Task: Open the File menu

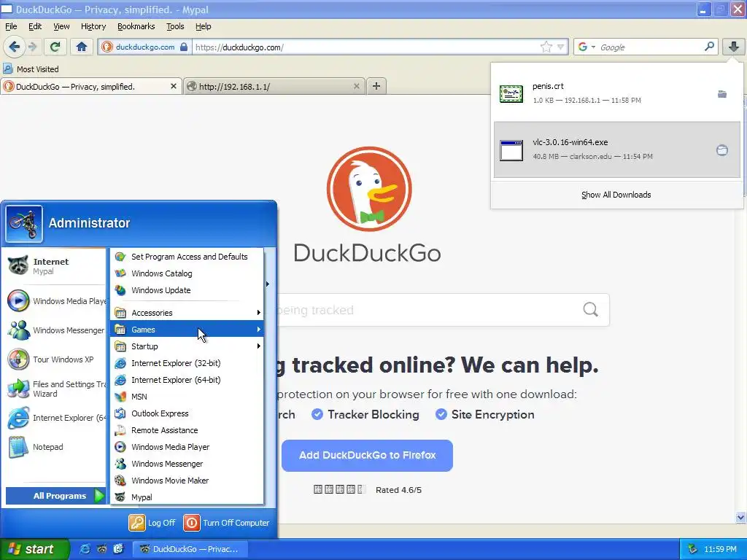Action: pyautogui.click(x=10, y=26)
